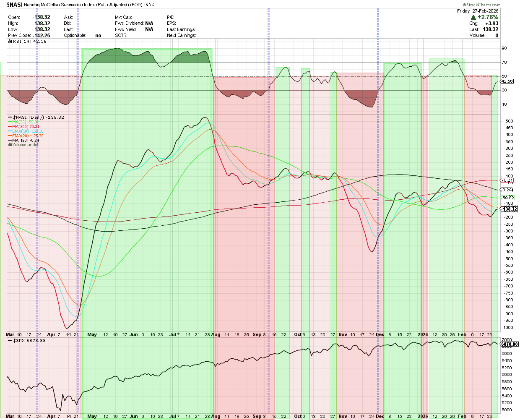Click the Last Earnings label
The image size is (520, 420).
181,29
